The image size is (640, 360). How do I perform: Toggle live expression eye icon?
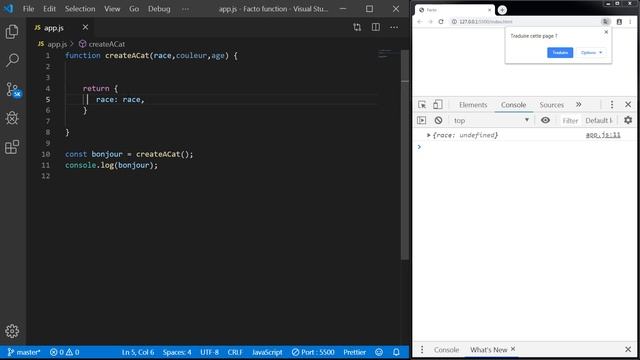tap(545, 120)
